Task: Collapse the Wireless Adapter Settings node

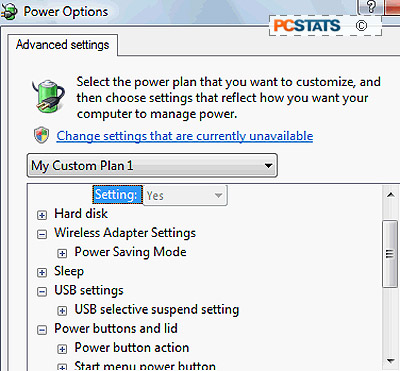Action: point(42,234)
